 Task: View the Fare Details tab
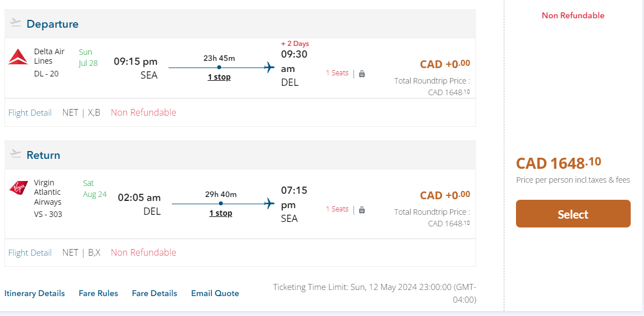[x=155, y=293]
